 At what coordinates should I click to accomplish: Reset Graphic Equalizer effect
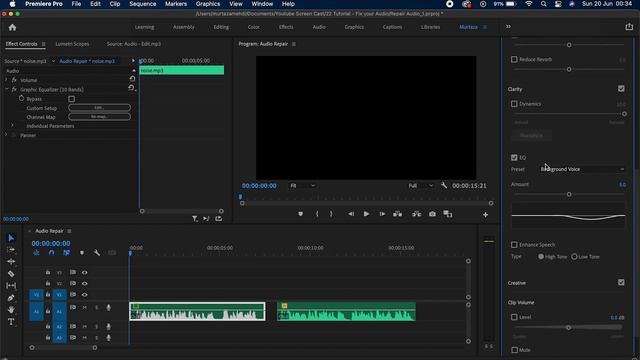point(131,88)
